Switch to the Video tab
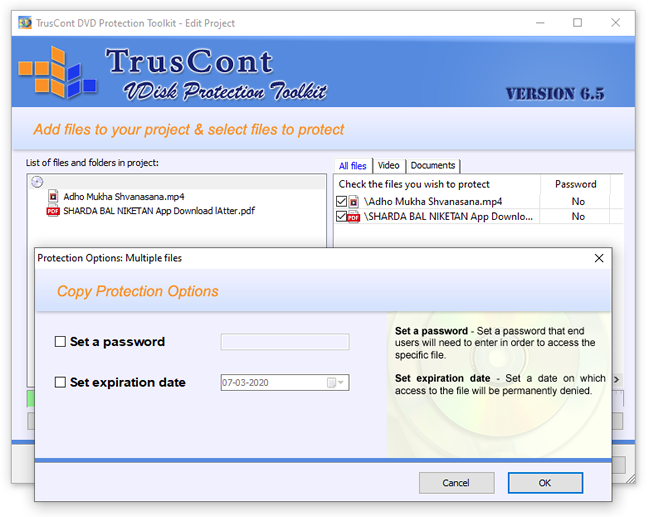The width and height of the screenshot is (649, 517). [389, 166]
